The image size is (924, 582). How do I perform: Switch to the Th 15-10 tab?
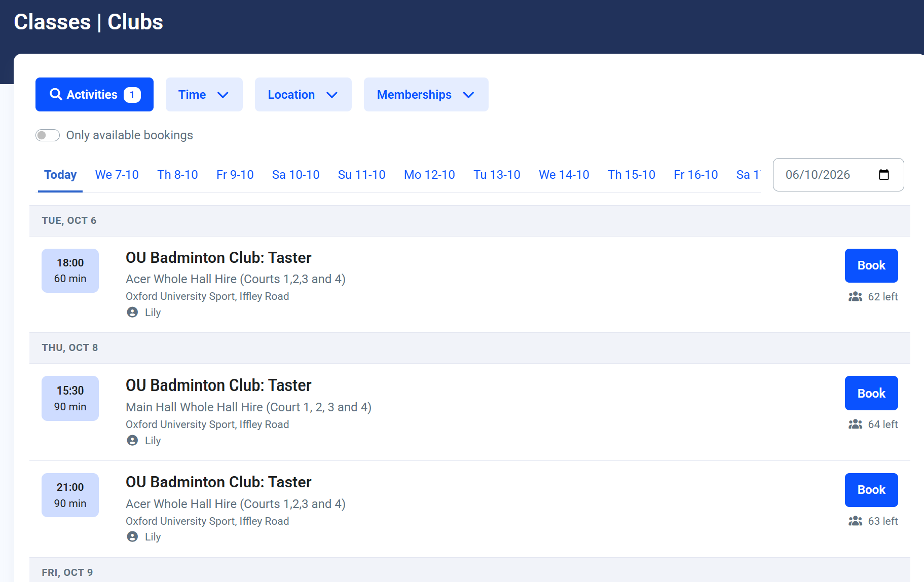tap(632, 175)
